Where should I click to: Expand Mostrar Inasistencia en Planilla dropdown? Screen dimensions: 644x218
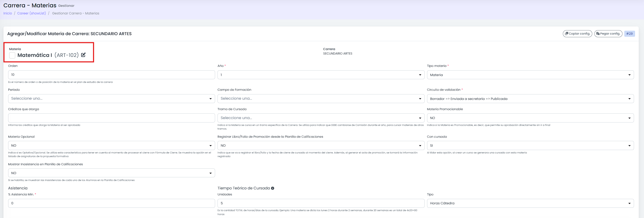(111, 173)
